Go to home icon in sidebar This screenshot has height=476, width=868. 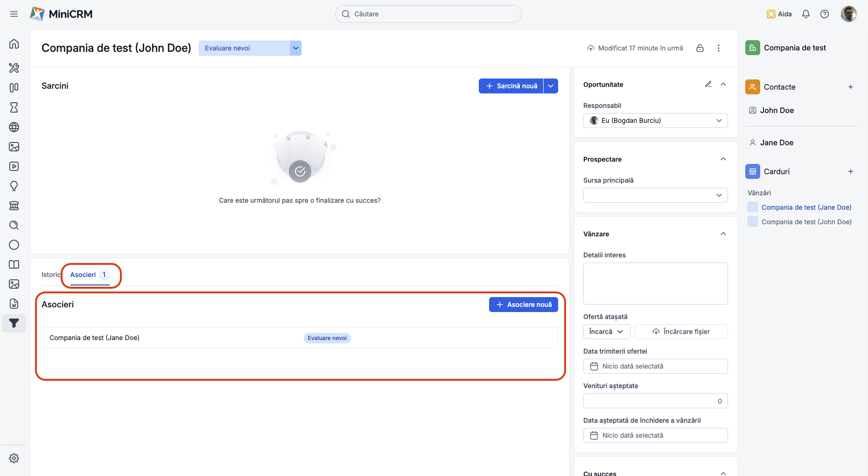click(14, 44)
